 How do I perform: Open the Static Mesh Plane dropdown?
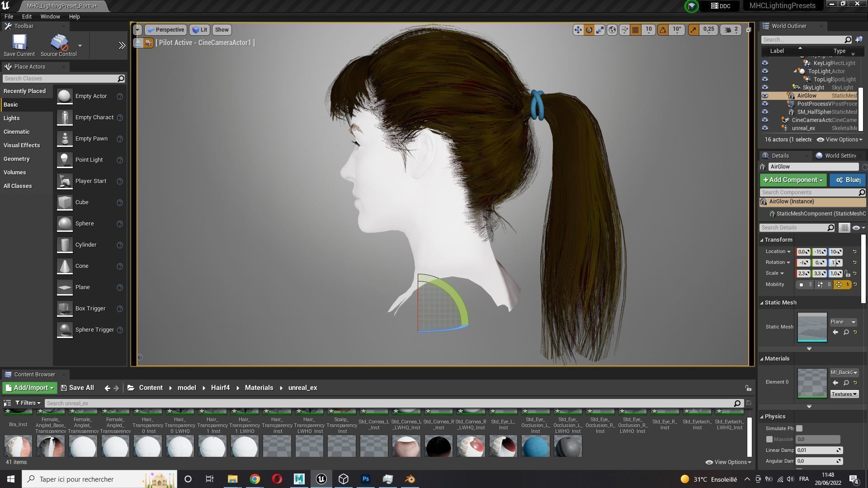pyautogui.click(x=843, y=322)
